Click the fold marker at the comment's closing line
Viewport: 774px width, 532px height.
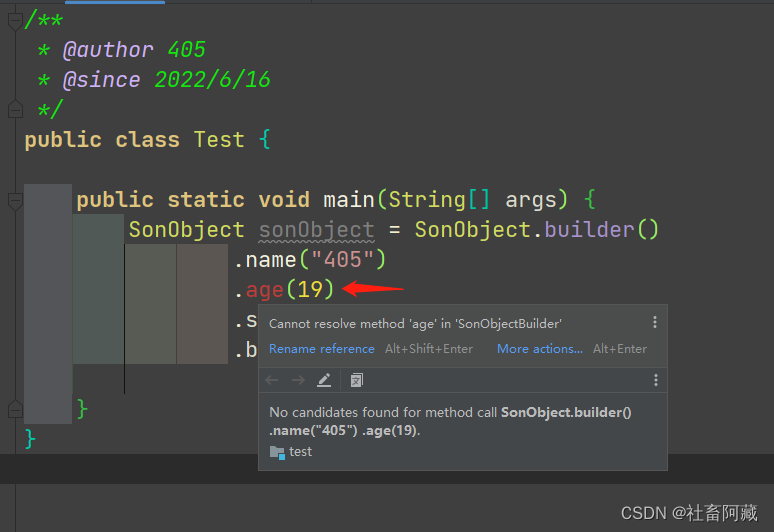[x=15, y=109]
